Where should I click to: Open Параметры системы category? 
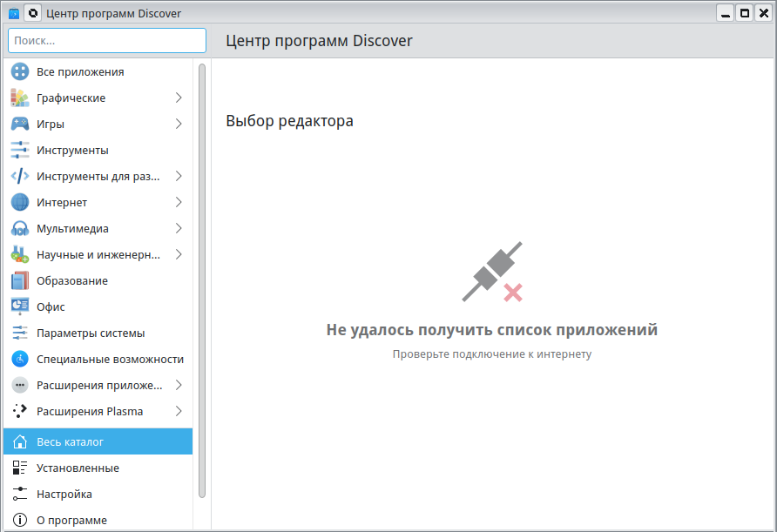tap(98, 333)
